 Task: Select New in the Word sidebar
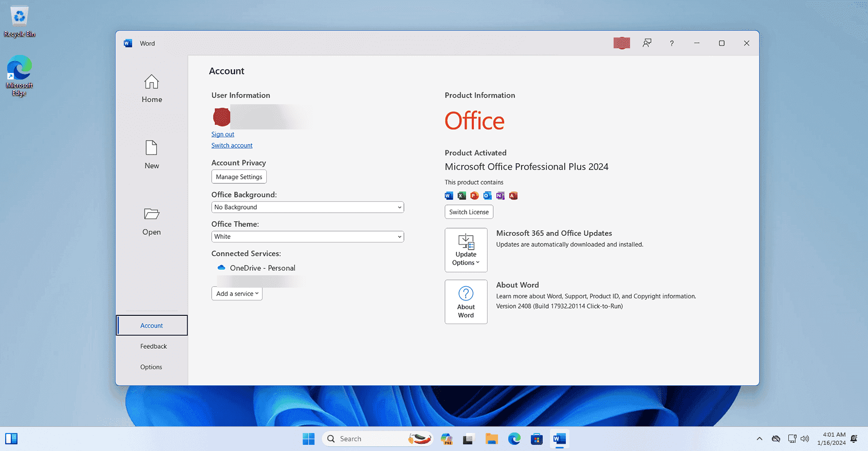(152, 155)
